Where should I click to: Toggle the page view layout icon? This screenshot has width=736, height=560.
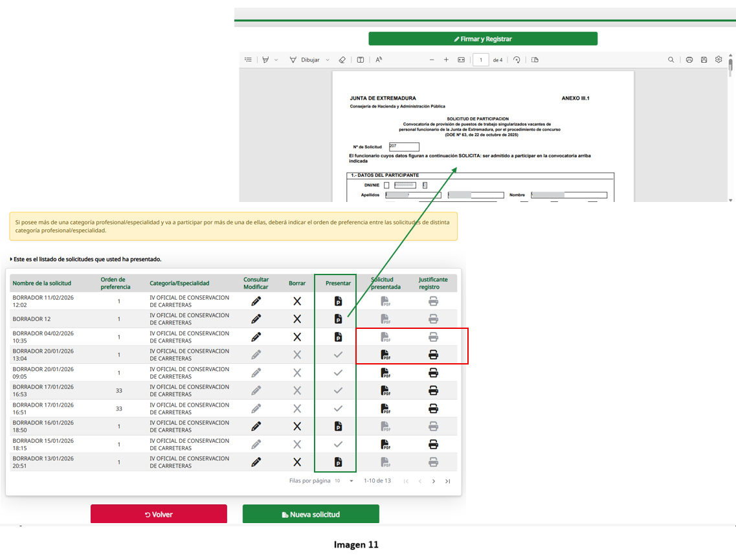(535, 60)
